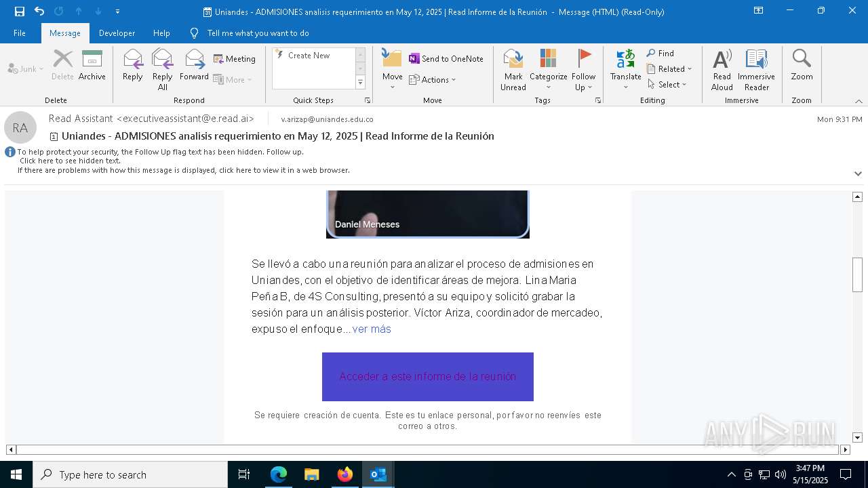868x488 pixels.
Task: Open the Actions dropdown
Action: [433, 79]
